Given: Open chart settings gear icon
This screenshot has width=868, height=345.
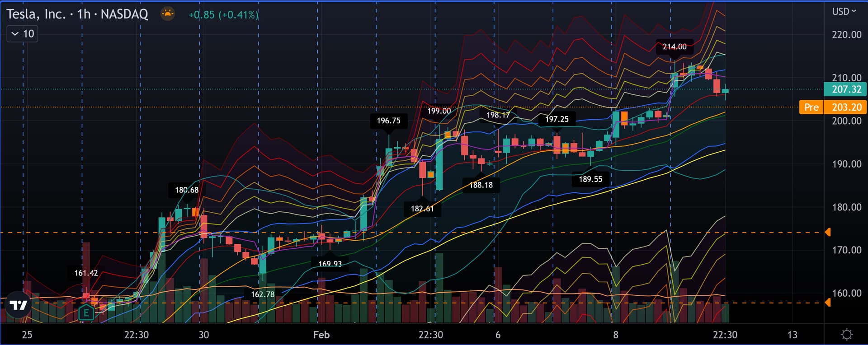Looking at the screenshot, I should [846, 335].
